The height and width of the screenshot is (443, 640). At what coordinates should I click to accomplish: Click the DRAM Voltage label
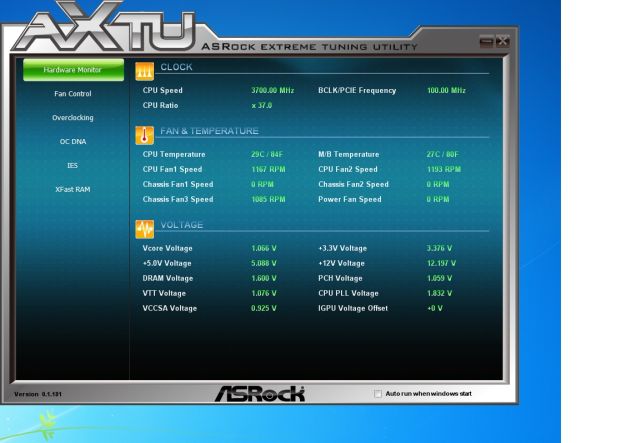168,278
